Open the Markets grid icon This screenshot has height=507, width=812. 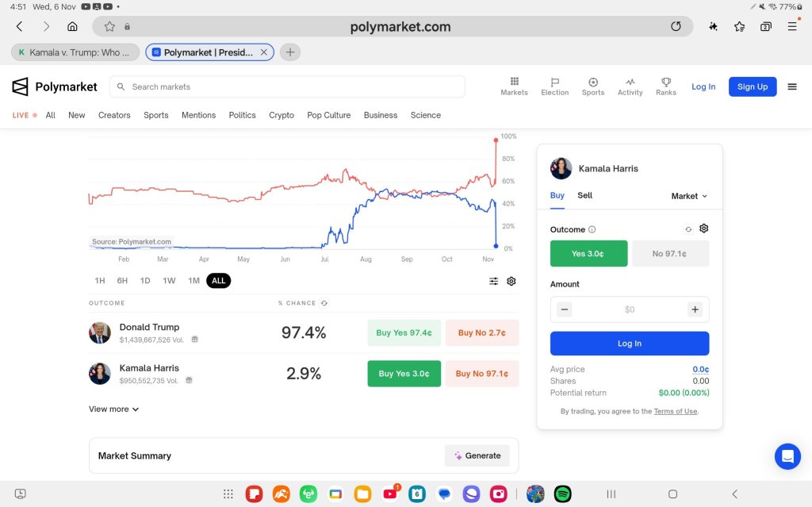coord(514,86)
